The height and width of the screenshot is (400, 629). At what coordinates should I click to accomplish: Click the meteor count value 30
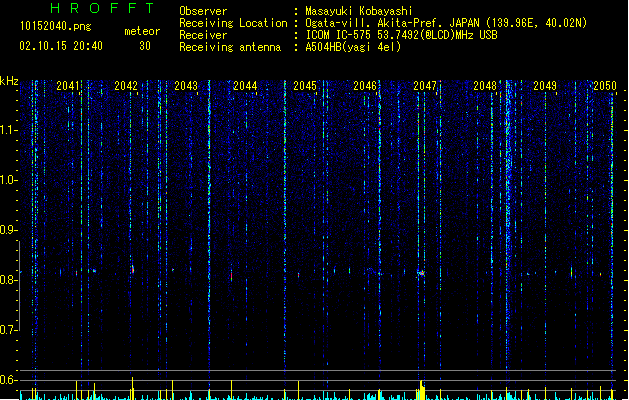(x=145, y=46)
